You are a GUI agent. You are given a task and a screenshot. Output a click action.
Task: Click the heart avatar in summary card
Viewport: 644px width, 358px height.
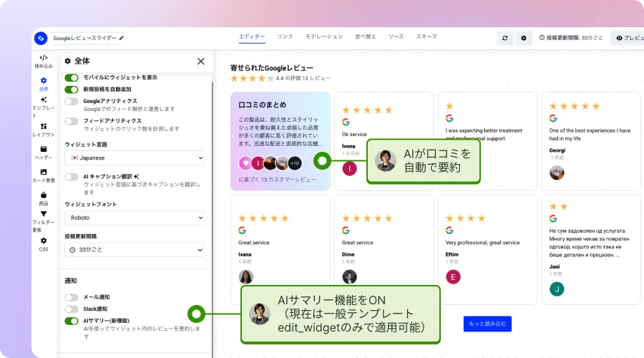[x=245, y=163]
